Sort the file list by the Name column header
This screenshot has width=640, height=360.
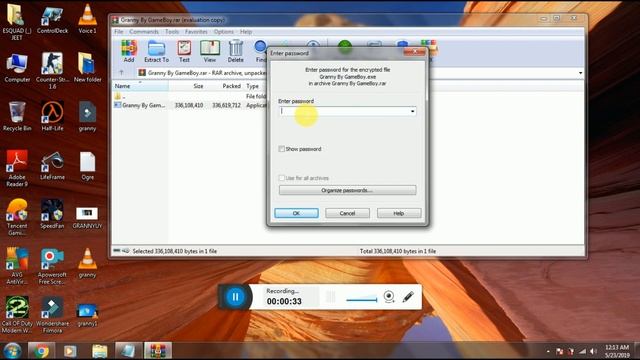(x=140, y=86)
